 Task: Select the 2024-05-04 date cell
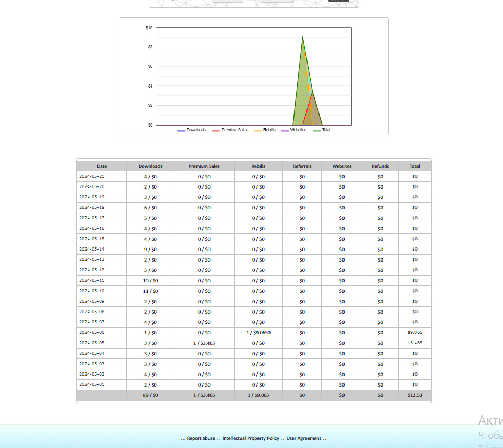click(102, 353)
